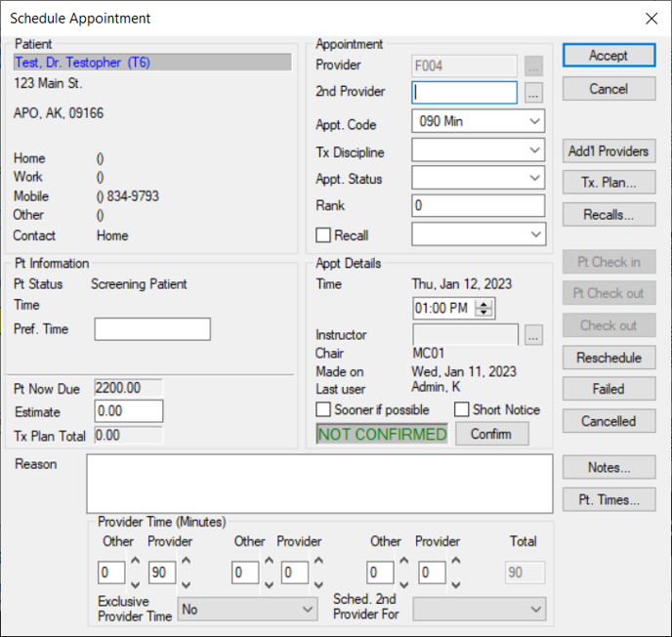Increase third Other minutes up arrow
The height and width of the screenshot is (637, 672).
coord(403,560)
